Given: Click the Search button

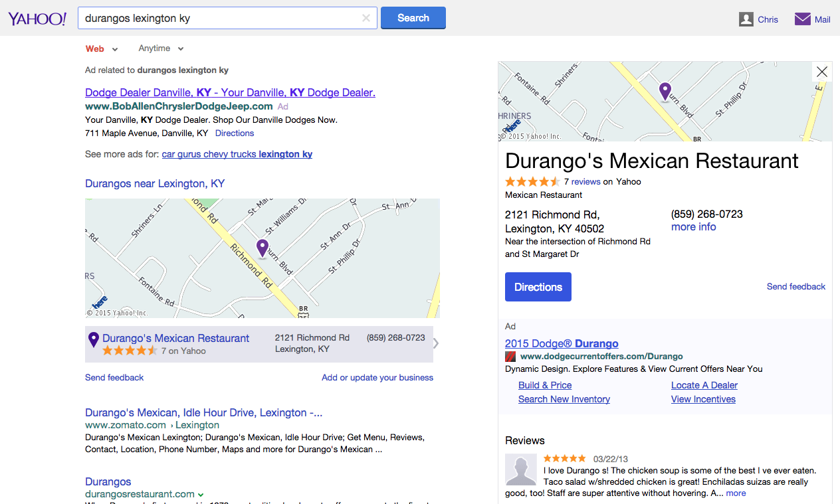Looking at the screenshot, I should coord(413,18).
